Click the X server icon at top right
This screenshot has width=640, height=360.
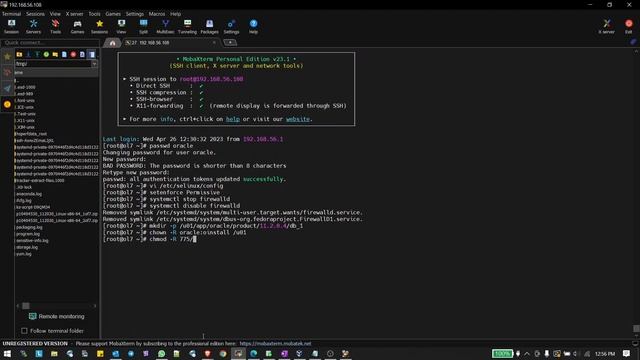pos(607,27)
